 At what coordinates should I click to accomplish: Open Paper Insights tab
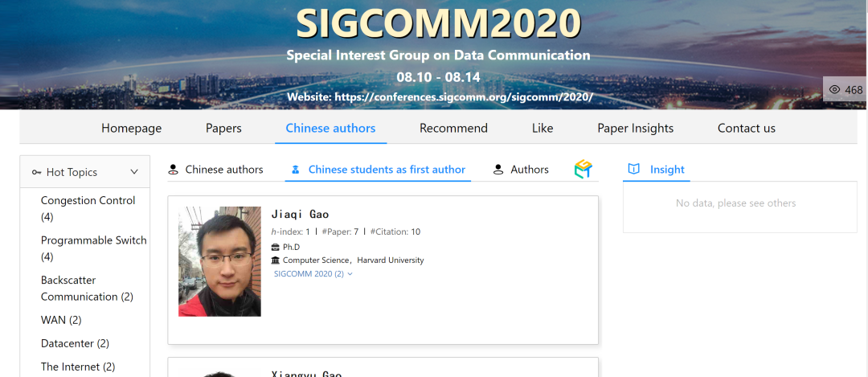point(636,129)
